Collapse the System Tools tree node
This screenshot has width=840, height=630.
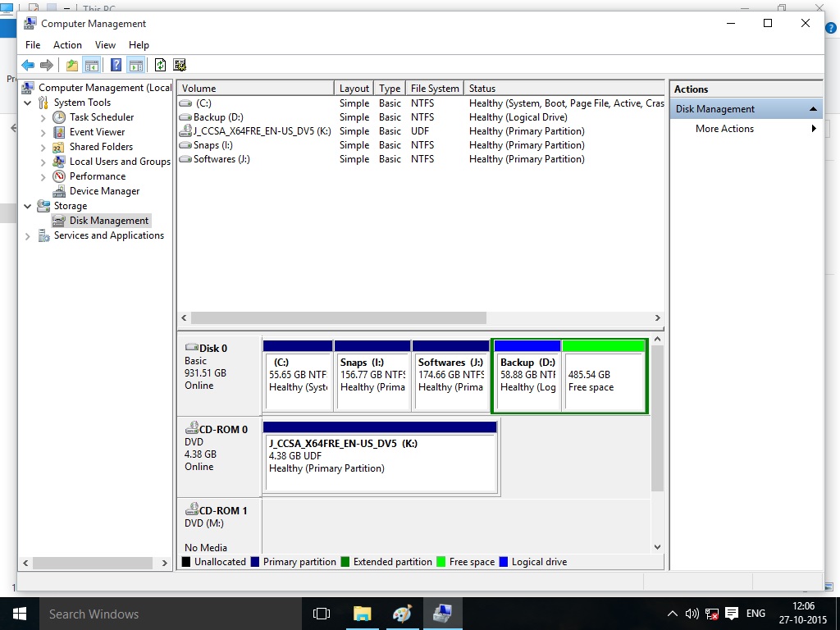point(28,103)
